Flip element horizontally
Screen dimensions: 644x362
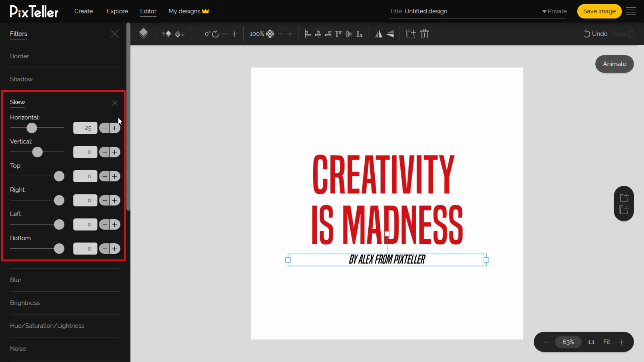(x=379, y=34)
